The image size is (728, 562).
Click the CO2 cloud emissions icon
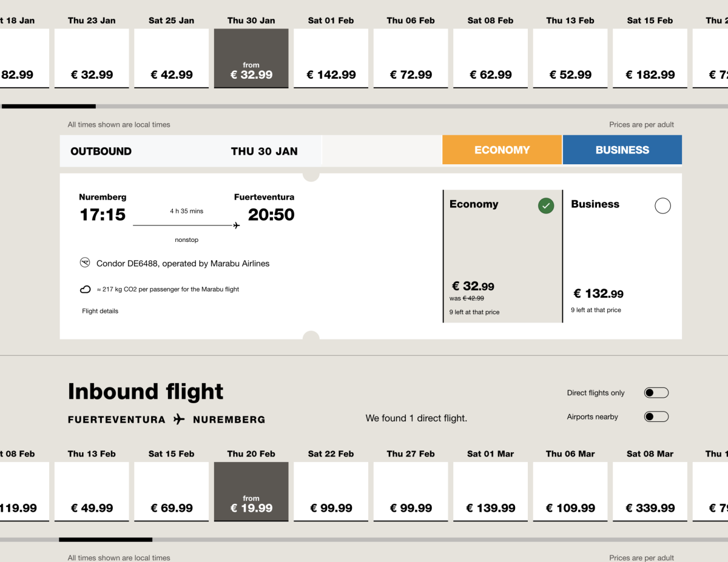[x=86, y=290]
